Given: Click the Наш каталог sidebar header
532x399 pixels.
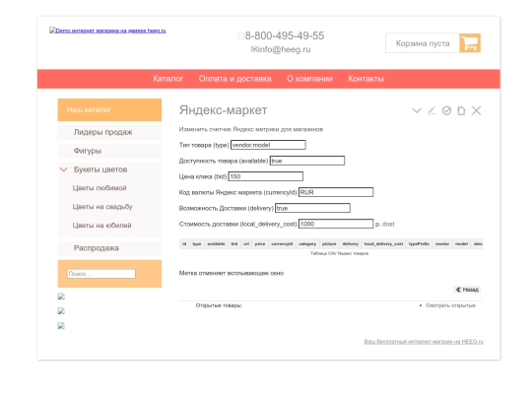Looking at the screenshot, I should pos(109,110).
